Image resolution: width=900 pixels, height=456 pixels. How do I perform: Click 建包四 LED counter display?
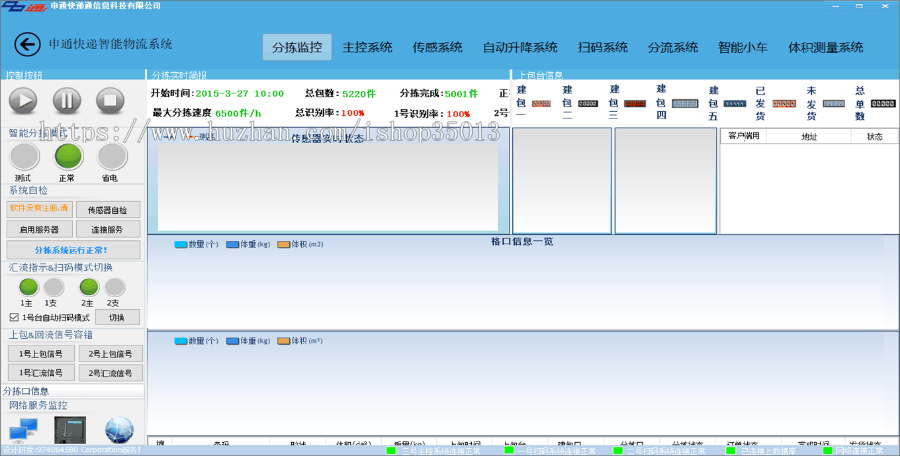click(685, 103)
